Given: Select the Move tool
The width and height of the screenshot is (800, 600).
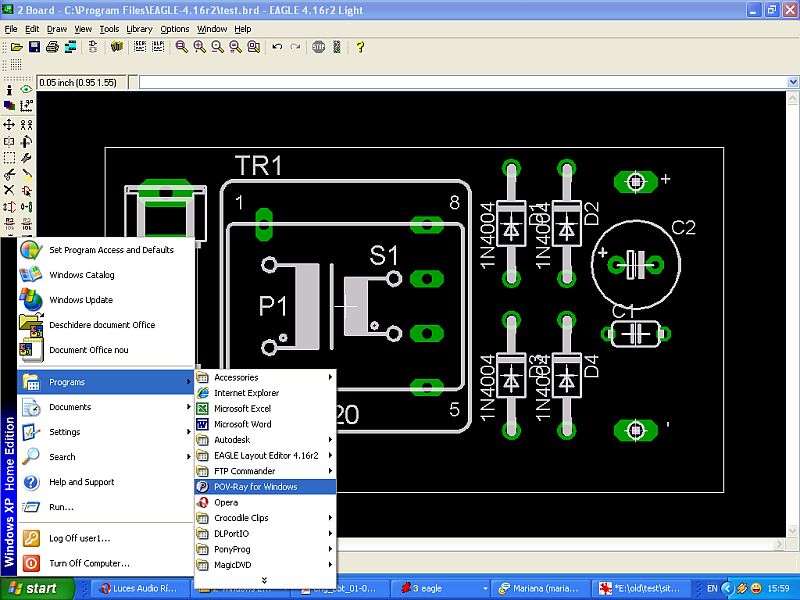Looking at the screenshot, I should pyautogui.click(x=9, y=124).
